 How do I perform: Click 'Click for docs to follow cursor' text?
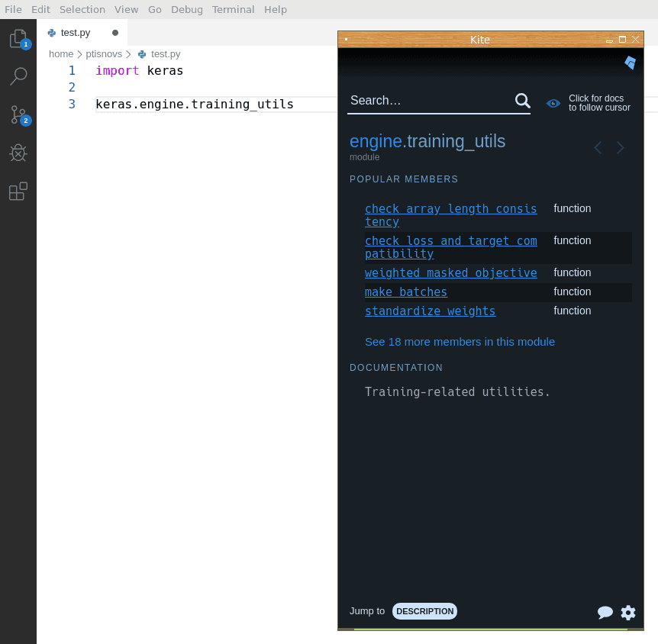pos(599,103)
